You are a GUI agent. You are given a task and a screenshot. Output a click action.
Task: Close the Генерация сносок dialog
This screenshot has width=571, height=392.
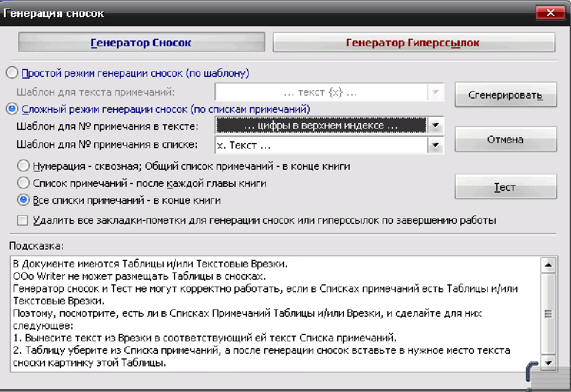coord(550,13)
